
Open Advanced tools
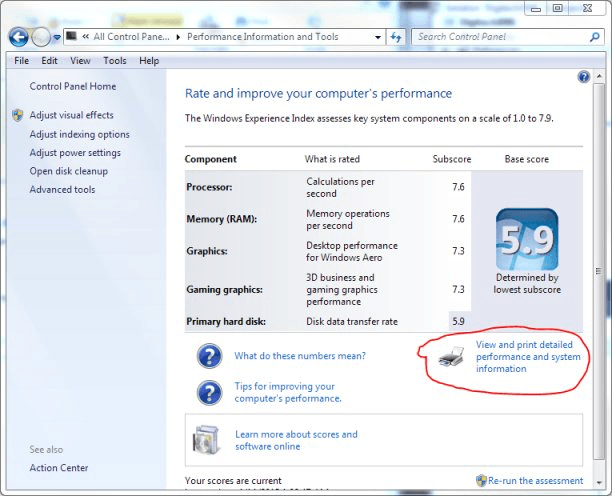(62, 190)
